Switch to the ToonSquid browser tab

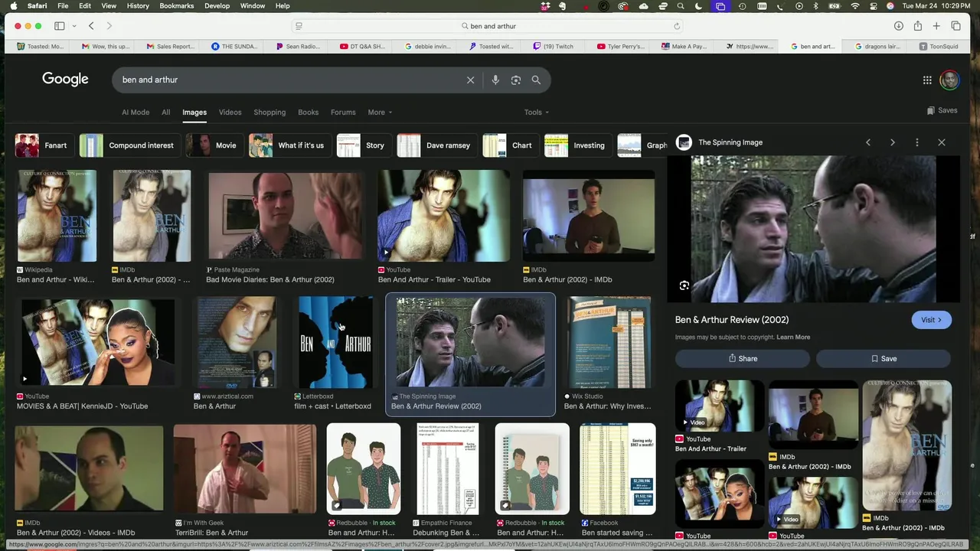(938, 47)
